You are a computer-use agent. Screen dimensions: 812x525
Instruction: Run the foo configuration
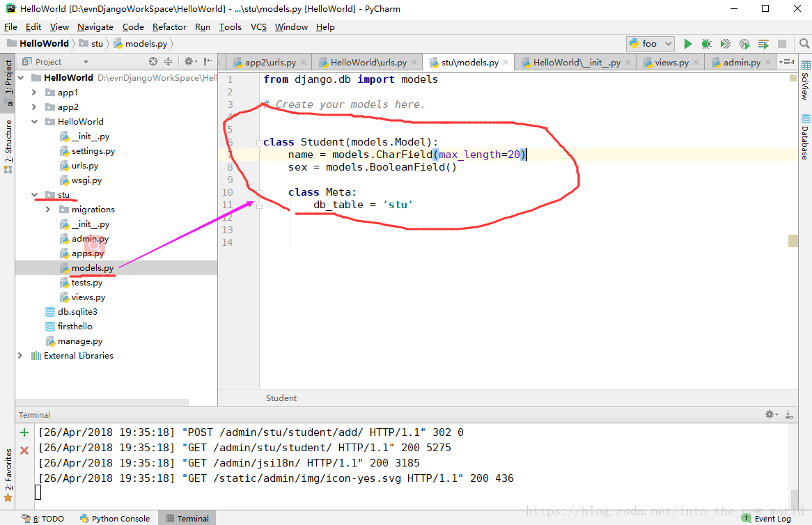688,44
